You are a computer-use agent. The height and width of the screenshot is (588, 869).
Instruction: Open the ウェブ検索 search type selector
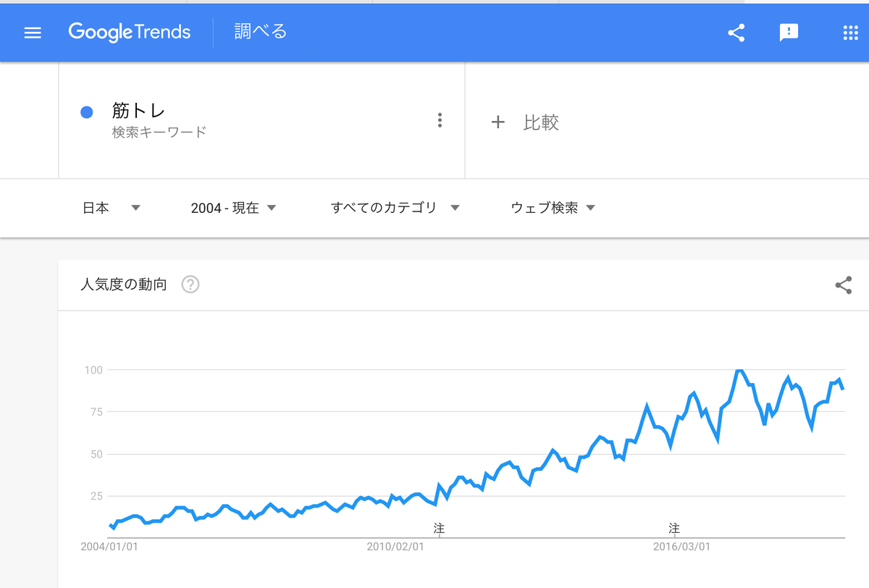(551, 207)
